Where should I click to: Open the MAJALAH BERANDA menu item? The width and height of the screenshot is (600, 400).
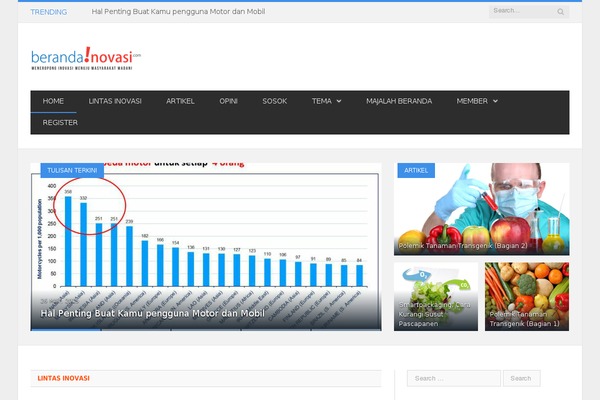coord(399,101)
